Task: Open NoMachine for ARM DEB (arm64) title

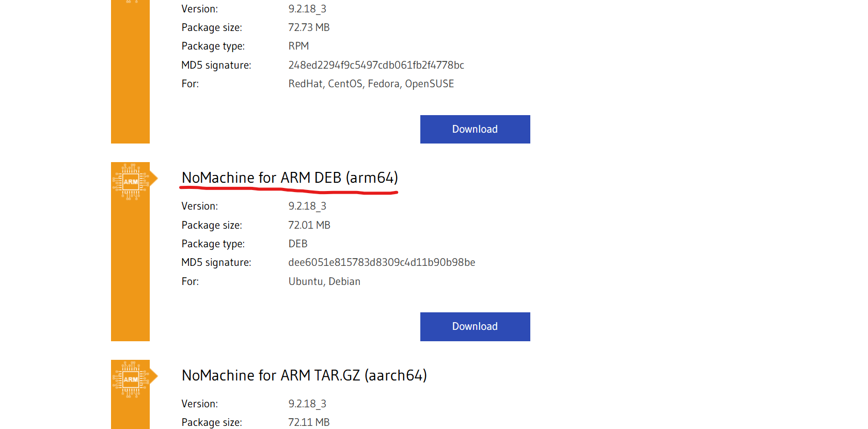Action: (290, 178)
